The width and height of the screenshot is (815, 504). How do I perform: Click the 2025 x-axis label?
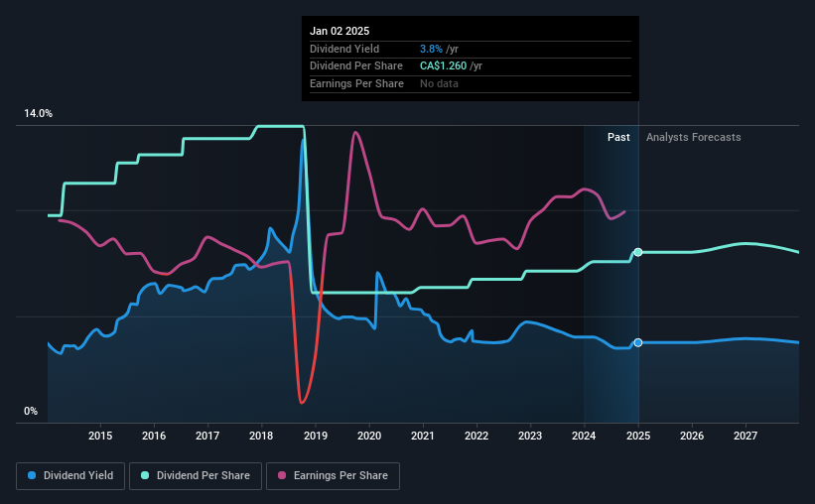638,436
